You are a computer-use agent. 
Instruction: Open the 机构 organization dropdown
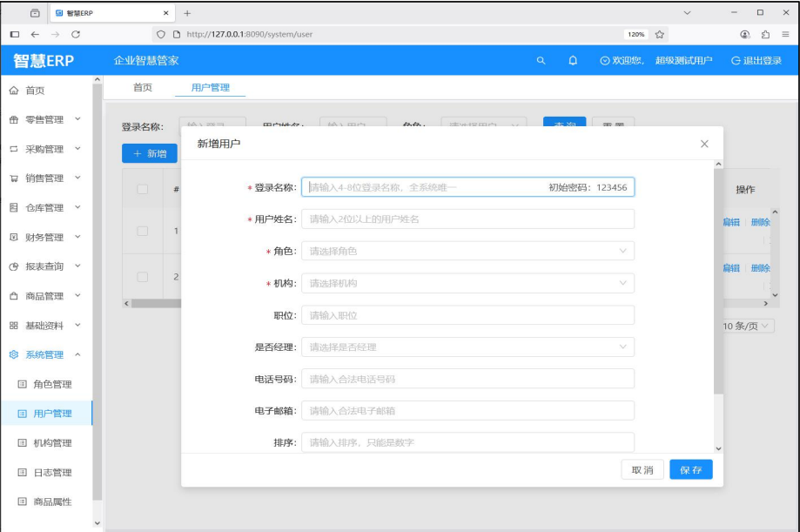(x=467, y=283)
